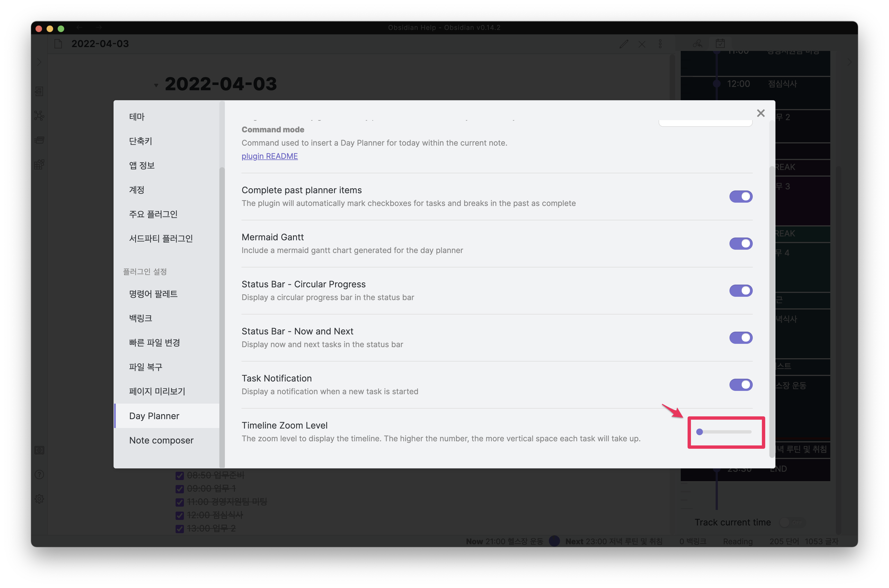889x588 pixels.
Task: Toggle Status Bar Circular Progress switch
Action: (741, 291)
